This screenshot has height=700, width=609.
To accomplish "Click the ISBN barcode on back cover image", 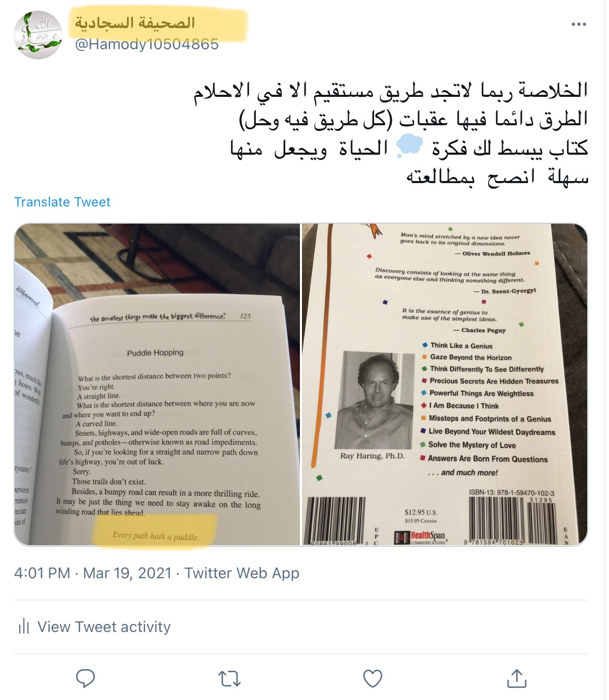I will pos(497,520).
